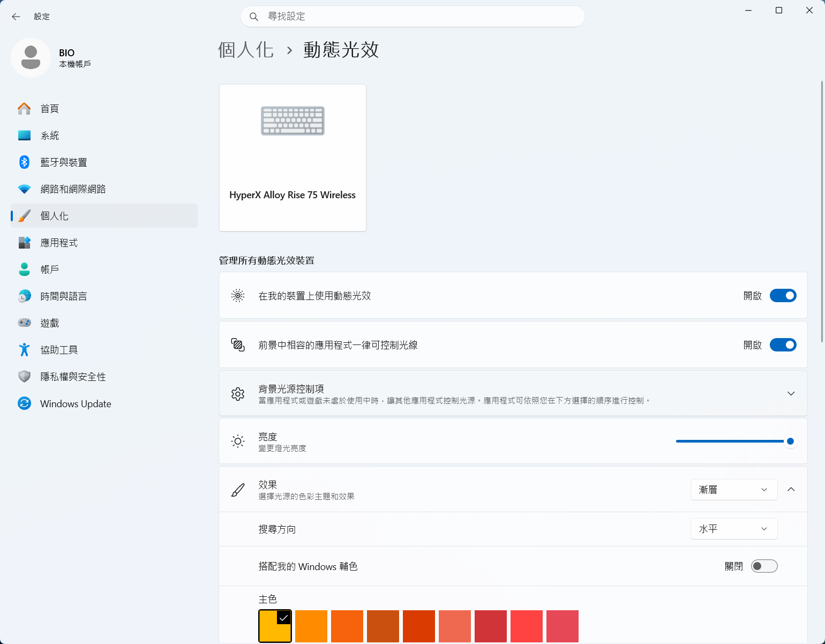Click the 遊戲 gamepad icon
Image resolution: width=825 pixels, height=644 pixels.
24,323
